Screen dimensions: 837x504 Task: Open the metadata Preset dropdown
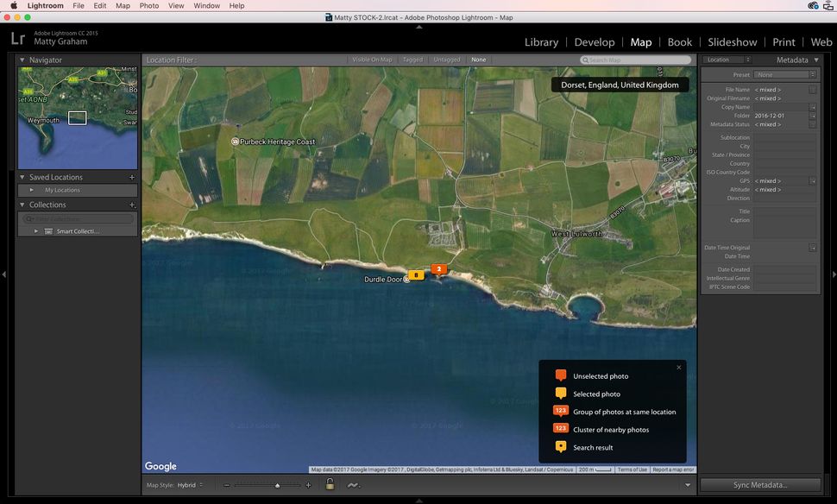784,75
